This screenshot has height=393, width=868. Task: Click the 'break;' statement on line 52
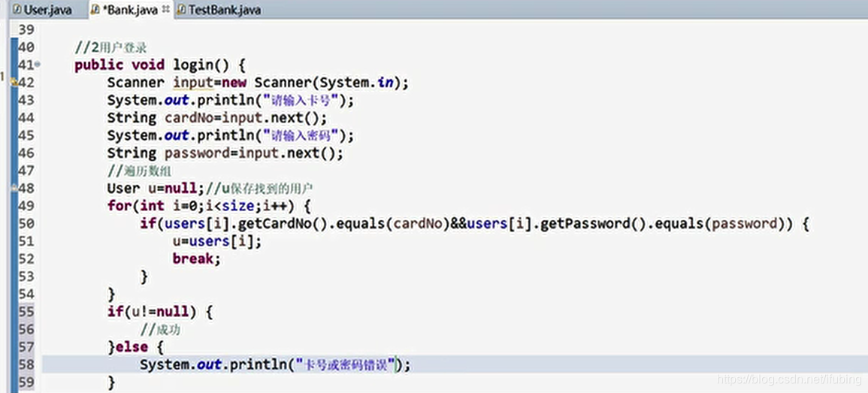pyautogui.click(x=196, y=258)
